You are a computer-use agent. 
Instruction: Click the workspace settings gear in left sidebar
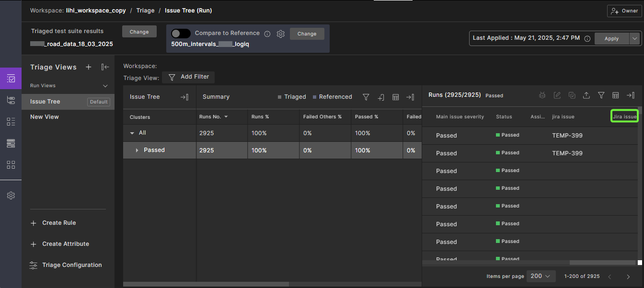[11, 196]
